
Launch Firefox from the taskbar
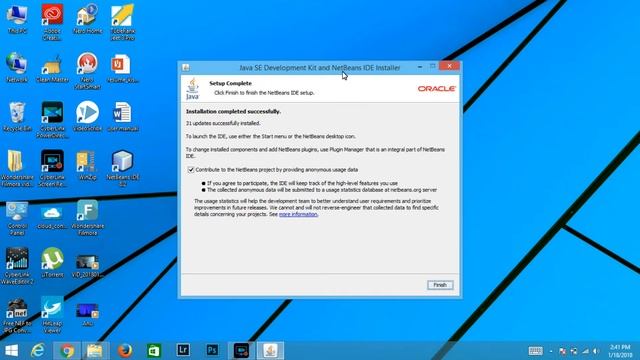click(x=125, y=351)
